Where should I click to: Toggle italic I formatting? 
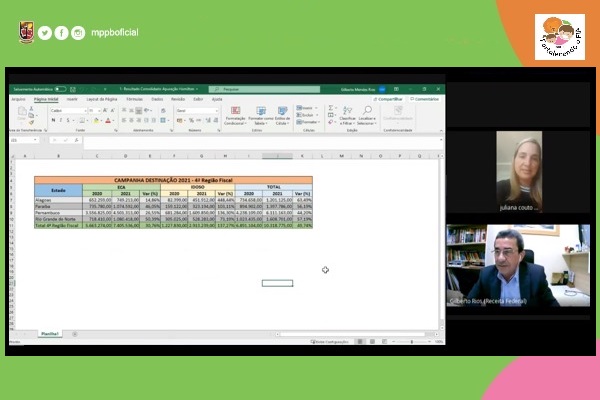(x=60, y=120)
